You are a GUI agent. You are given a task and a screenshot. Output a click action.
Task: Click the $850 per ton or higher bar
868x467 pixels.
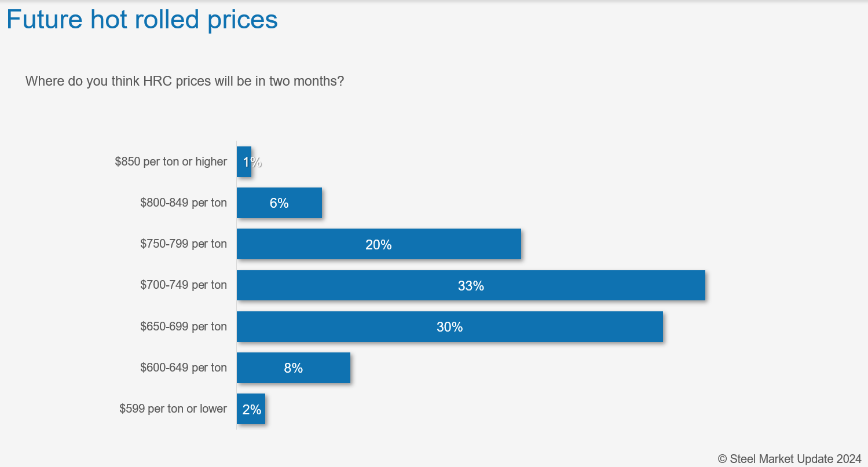(243, 162)
